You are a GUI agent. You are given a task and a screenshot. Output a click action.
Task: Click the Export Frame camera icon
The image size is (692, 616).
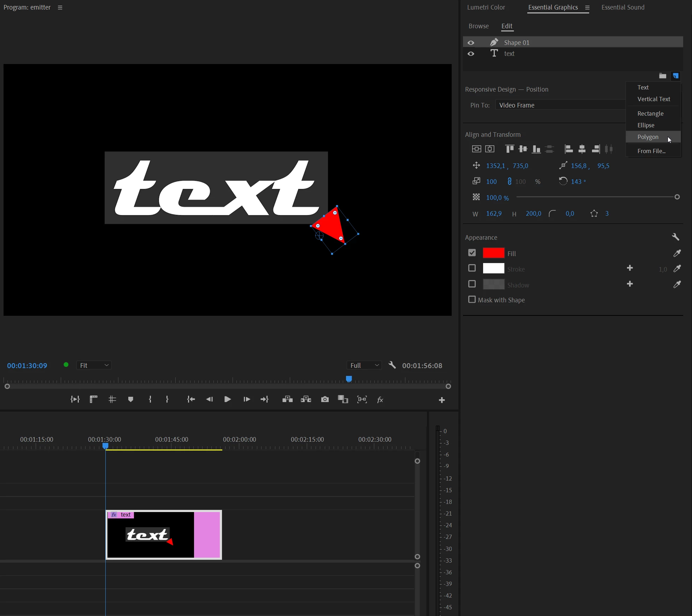point(325,399)
